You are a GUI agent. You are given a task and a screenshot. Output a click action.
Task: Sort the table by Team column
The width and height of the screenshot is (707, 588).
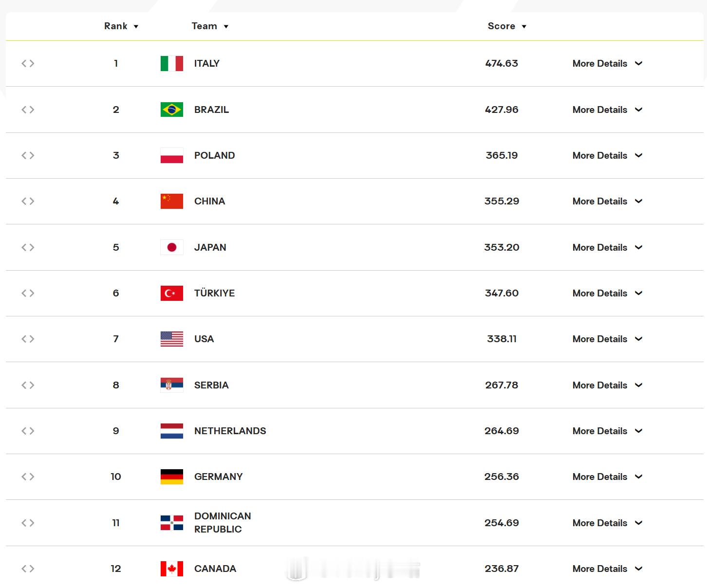210,26
